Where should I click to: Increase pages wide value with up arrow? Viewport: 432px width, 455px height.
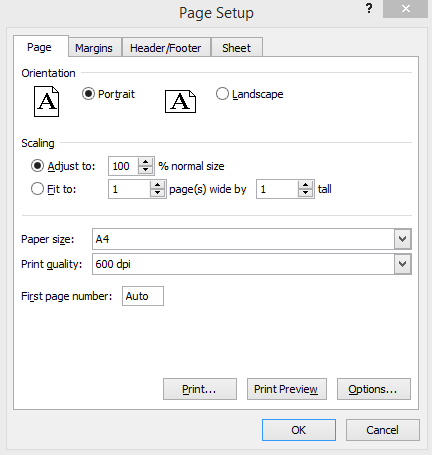coord(157,185)
